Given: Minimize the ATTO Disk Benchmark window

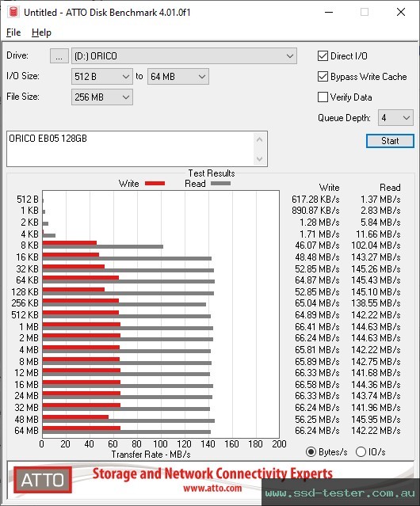Looking at the screenshot, I should click(329, 12).
